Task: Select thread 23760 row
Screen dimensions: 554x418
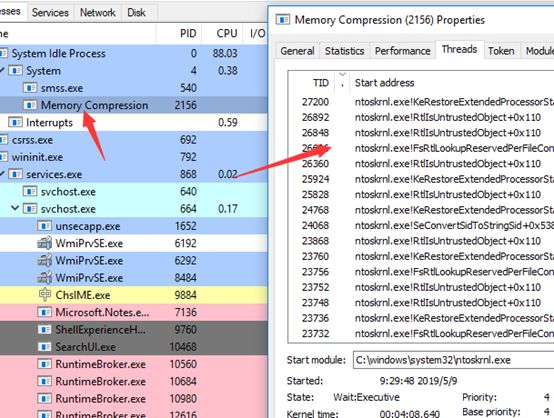Action: [x=421, y=257]
